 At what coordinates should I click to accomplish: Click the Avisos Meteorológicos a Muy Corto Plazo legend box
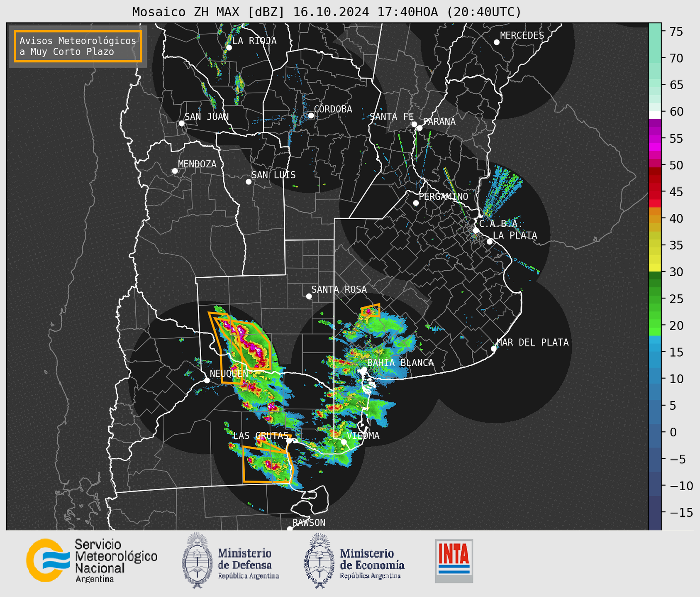coord(78,46)
